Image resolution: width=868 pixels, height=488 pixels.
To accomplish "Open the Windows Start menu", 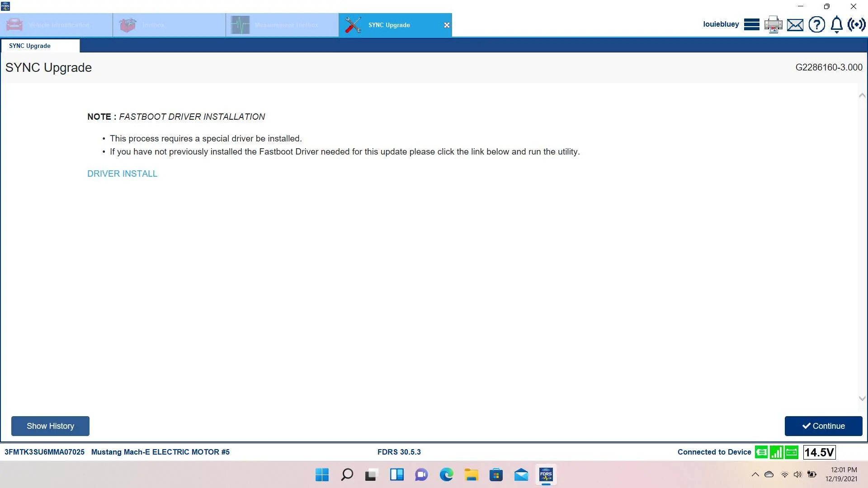I will point(322,475).
